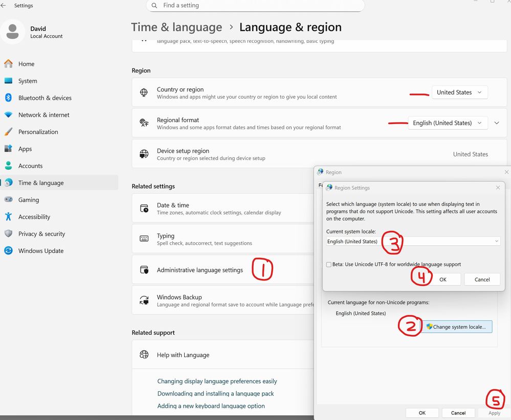Expand Help with Language section
The width and height of the screenshot is (511, 420).
(223, 355)
